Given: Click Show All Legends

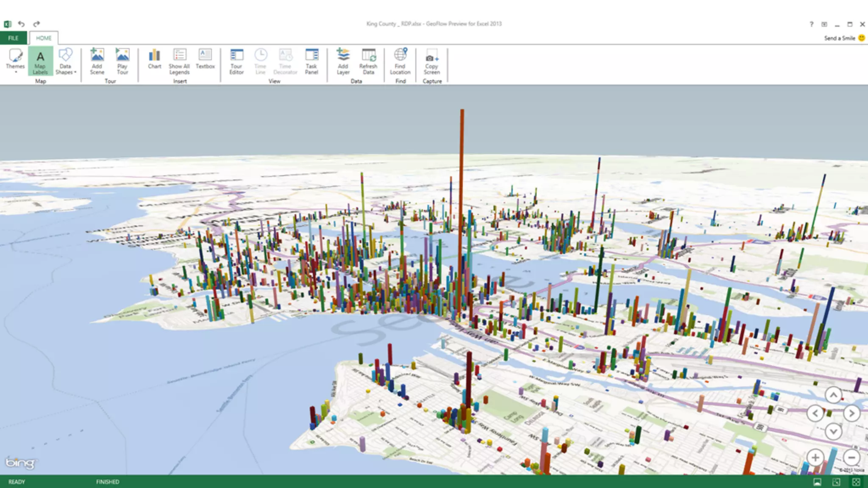Looking at the screenshot, I should (179, 61).
